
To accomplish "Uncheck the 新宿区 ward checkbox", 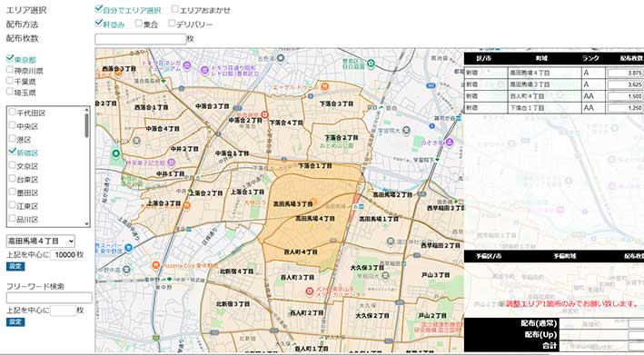I will pyautogui.click(x=13, y=153).
